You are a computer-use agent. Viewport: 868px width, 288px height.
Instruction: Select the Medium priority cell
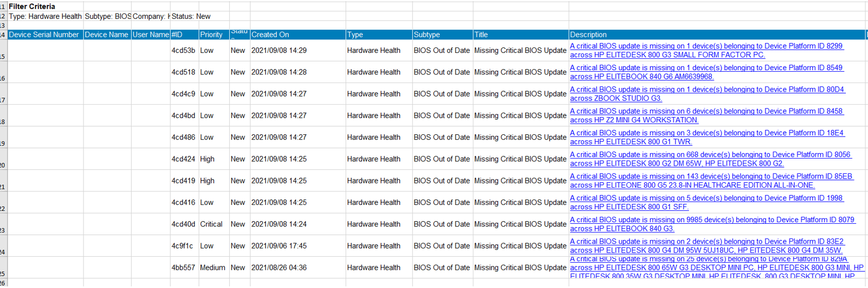tap(212, 268)
